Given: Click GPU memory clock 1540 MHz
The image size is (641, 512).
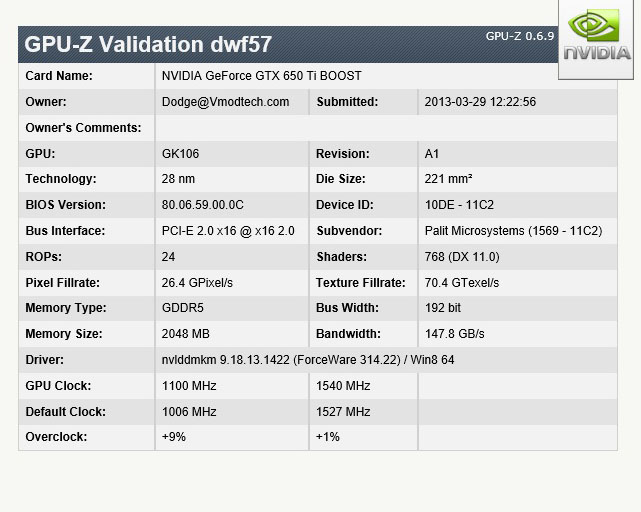Looking at the screenshot, I should (343, 386).
